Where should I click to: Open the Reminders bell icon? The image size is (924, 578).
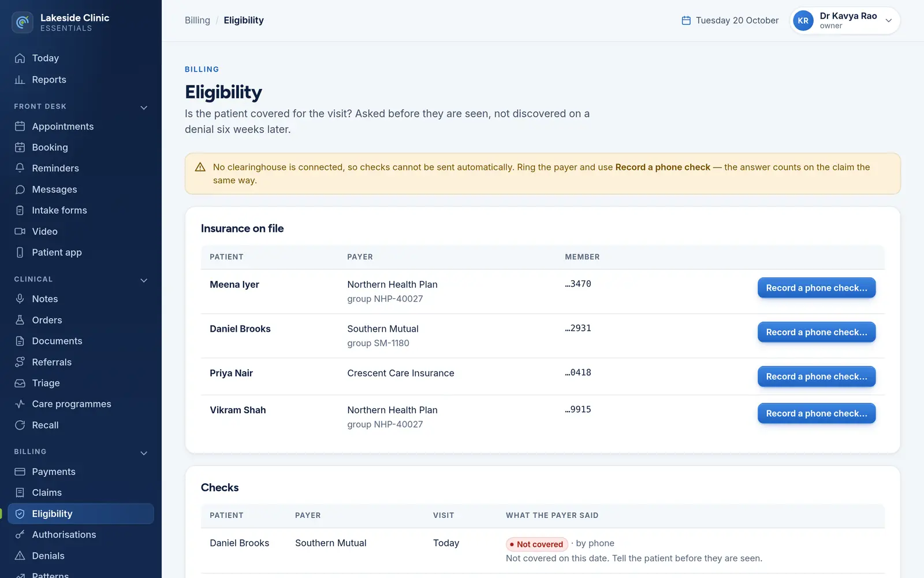(x=20, y=168)
